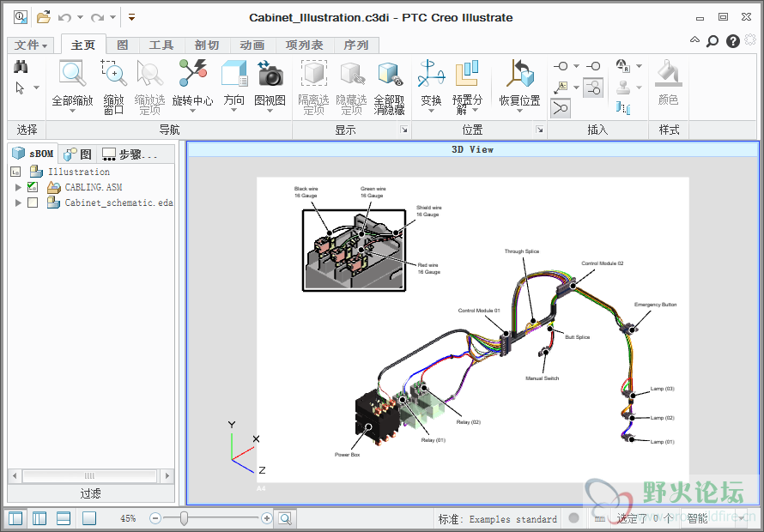Switch to the 动画 ribbon tab
Image resolution: width=764 pixels, height=532 pixels.
[x=252, y=45]
